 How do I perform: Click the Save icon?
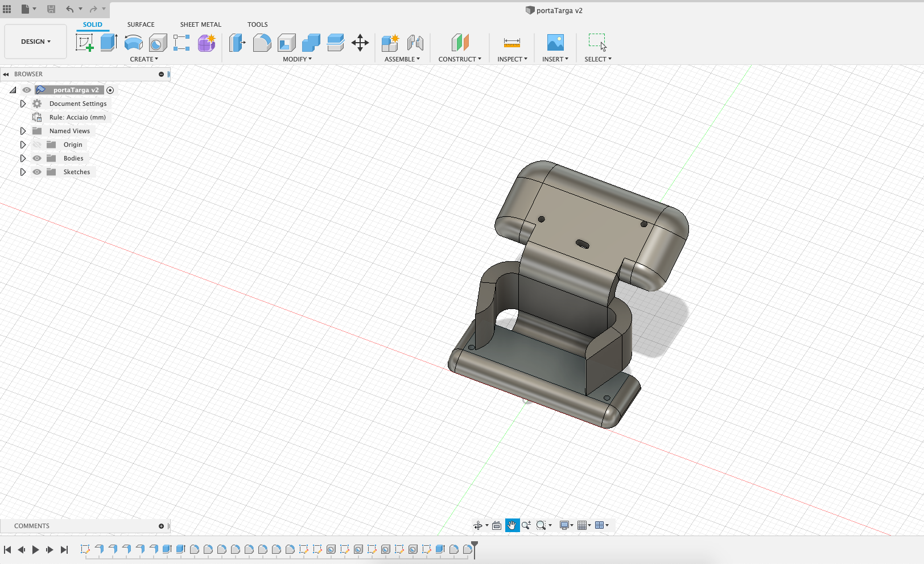pos(51,9)
